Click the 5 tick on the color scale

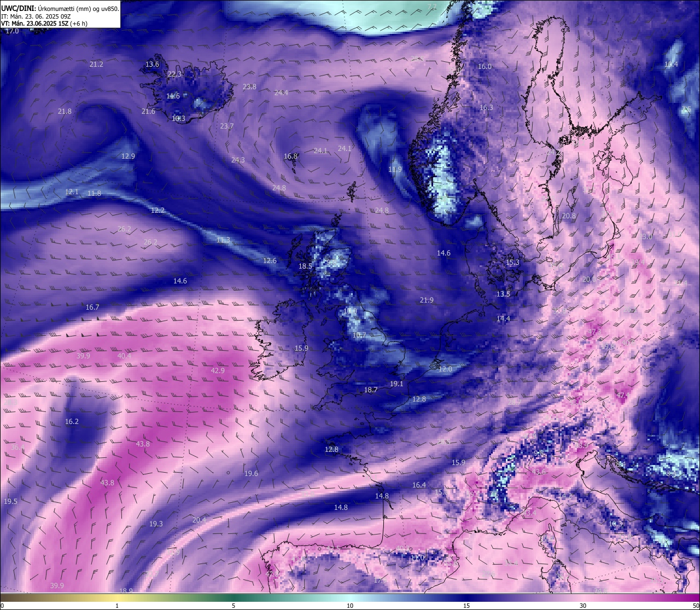[x=234, y=605]
